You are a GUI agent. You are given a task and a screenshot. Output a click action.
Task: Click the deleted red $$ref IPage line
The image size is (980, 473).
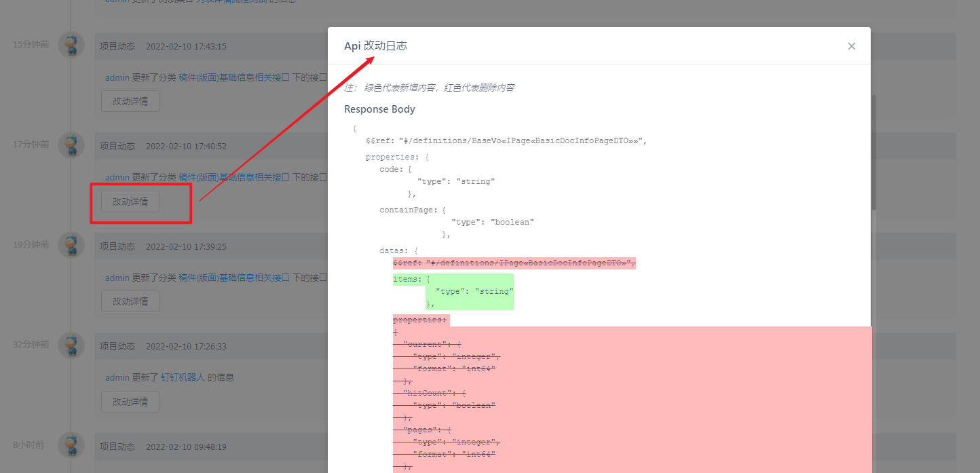514,263
